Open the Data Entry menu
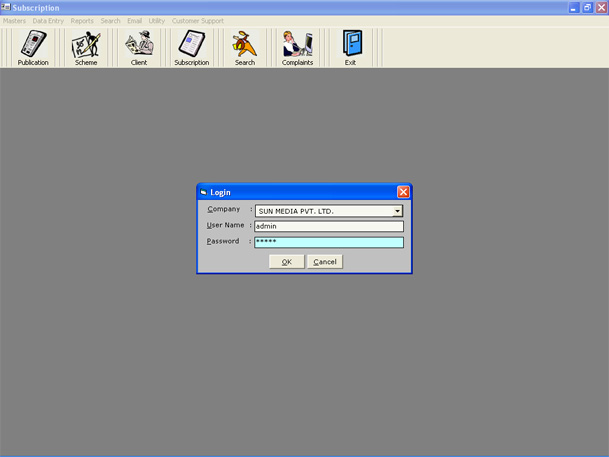 tap(48, 21)
